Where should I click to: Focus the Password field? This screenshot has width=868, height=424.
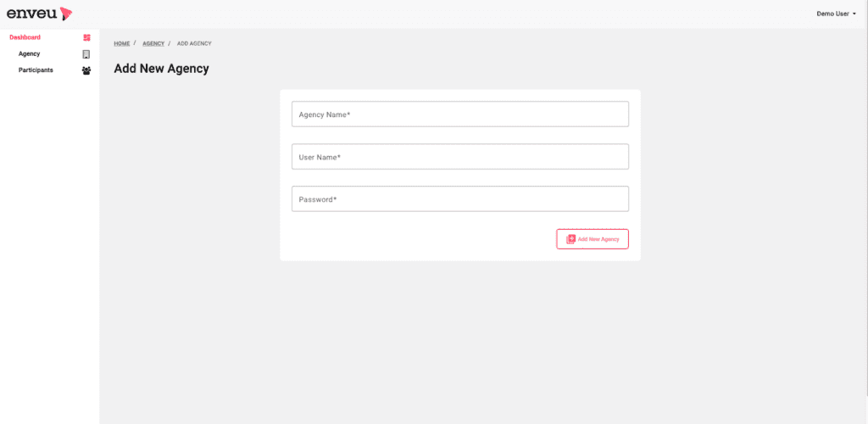pyautogui.click(x=460, y=198)
